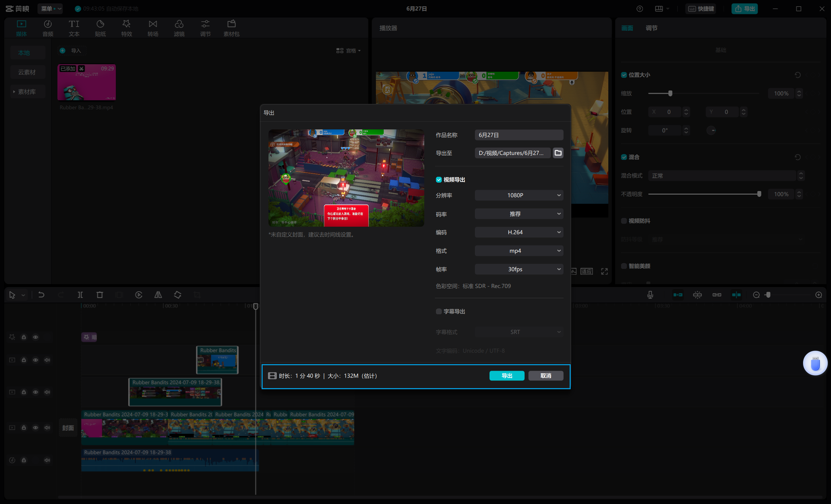
Task: Click the 取消 cancel button
Action: (x=546, y=376)
